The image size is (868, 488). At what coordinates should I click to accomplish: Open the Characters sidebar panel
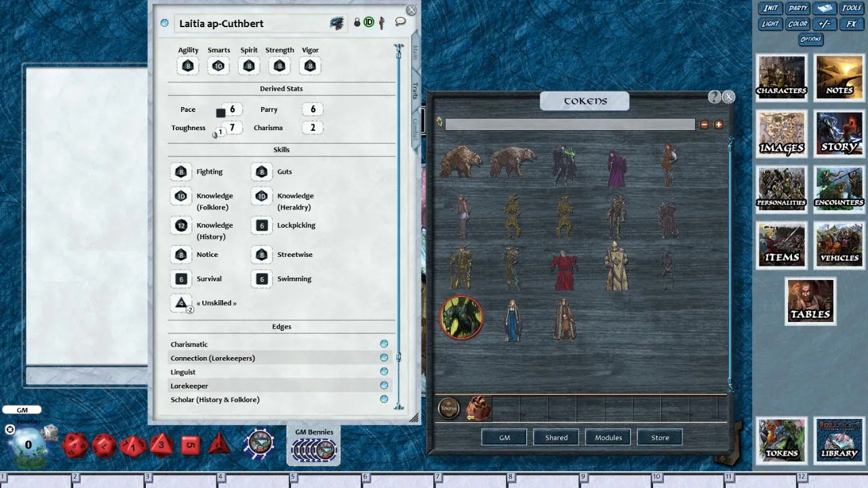(x=782, y=77)
